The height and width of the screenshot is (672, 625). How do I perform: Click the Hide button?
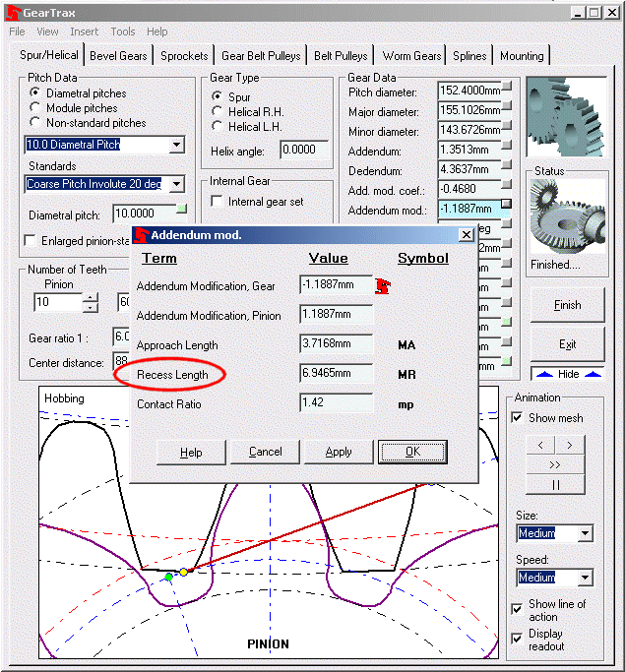click(x=568, y=374)
